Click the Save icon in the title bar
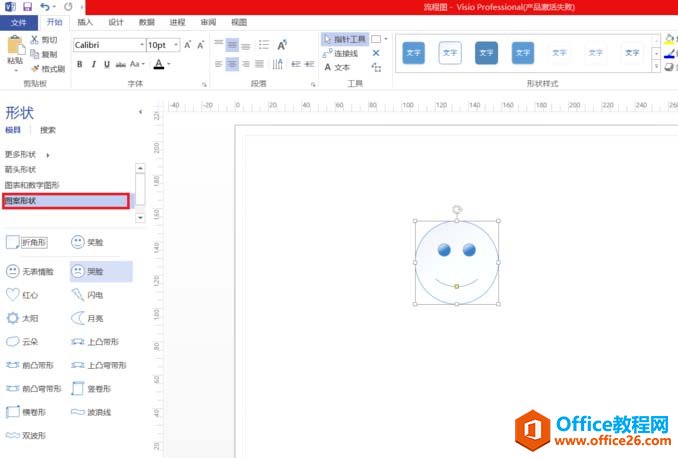 (28, 7)
